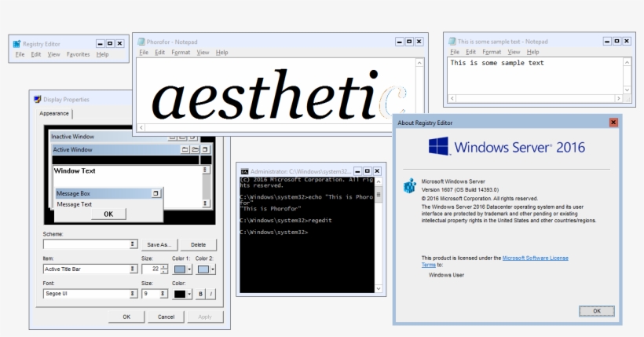Open View menu in sample text Notepad
Viewport: 644px width, 337px height.
514,52
